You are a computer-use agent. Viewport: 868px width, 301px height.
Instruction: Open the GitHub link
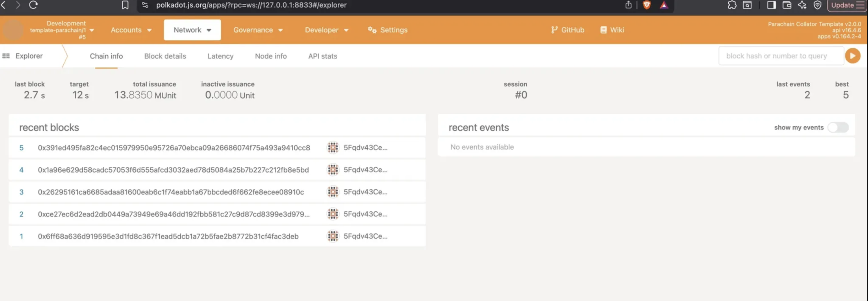(x=567, y=30)
